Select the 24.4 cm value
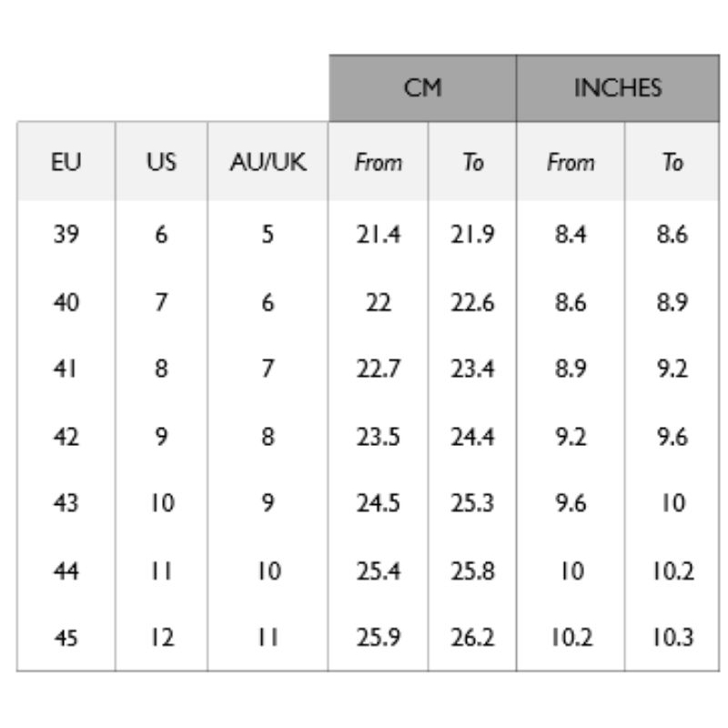This screenshot has height=728, width=728. point(472,437)
